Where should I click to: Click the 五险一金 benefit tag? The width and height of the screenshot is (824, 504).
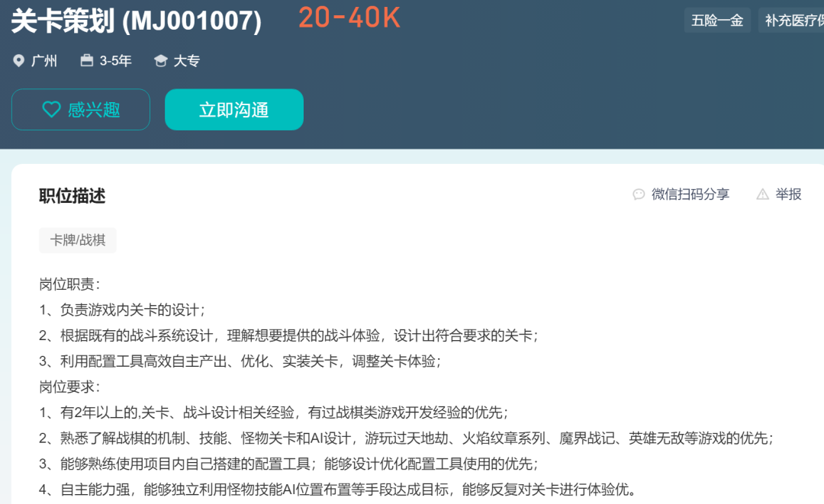pyautogui.click(x=717, y=21)
